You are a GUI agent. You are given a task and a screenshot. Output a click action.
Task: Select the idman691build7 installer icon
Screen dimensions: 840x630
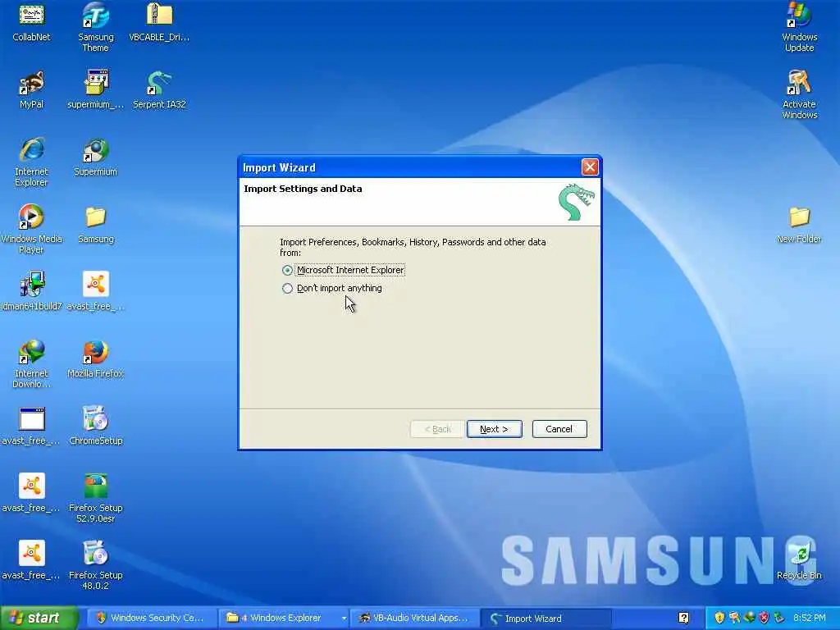coord(32,291)
